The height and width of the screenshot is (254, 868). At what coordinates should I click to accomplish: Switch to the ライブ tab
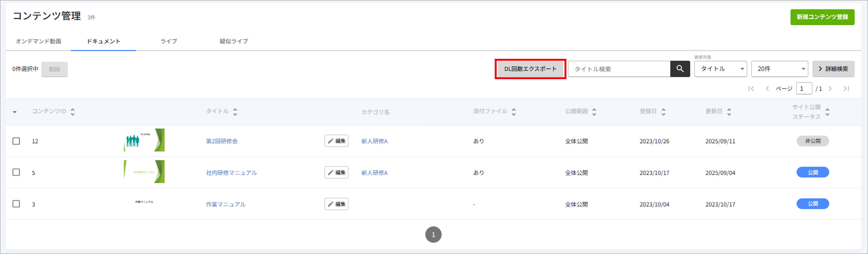click(x=168, y=41)
